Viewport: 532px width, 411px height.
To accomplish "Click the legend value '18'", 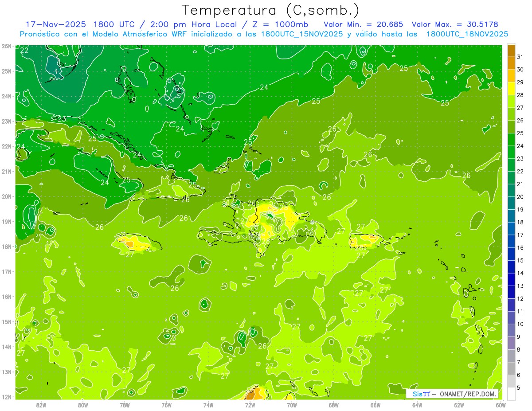I will 520,222.
